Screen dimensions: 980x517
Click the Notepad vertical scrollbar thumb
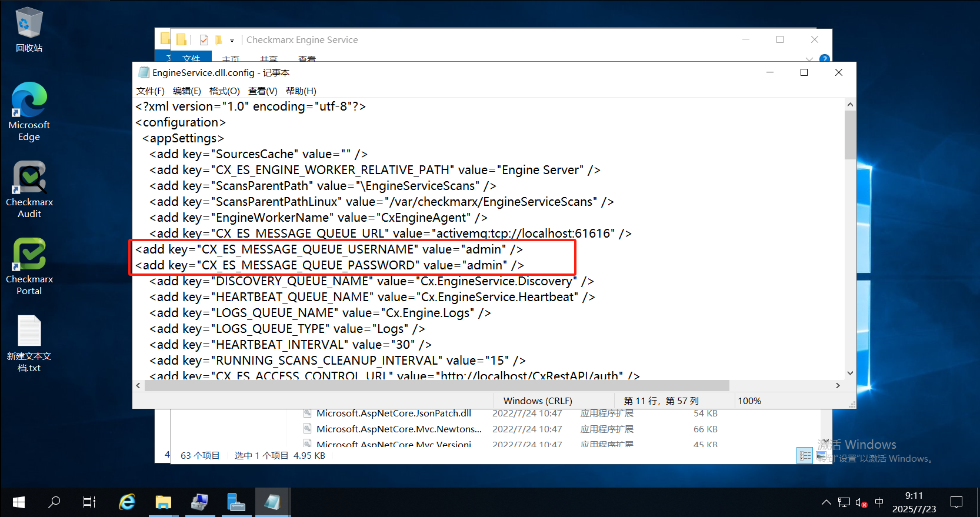(x=850, y=135)
